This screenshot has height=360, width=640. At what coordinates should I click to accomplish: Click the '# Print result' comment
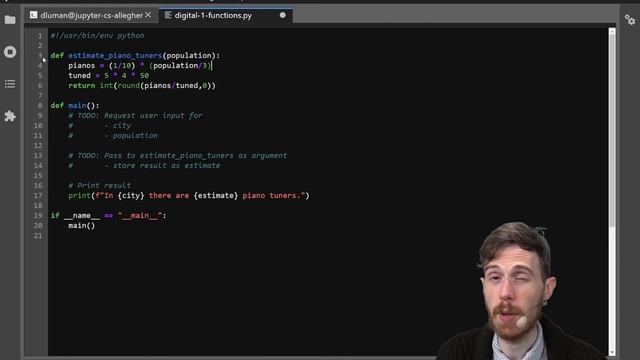point(100,185)
